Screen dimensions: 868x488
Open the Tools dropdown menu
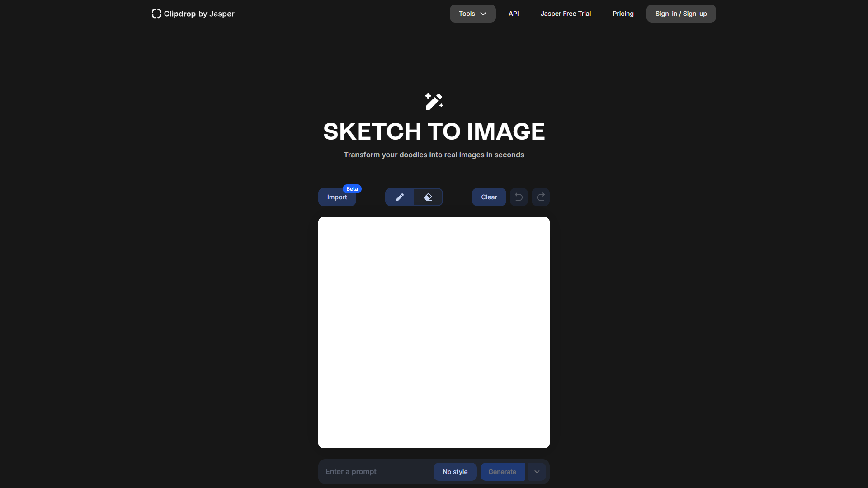pos(472,14)
